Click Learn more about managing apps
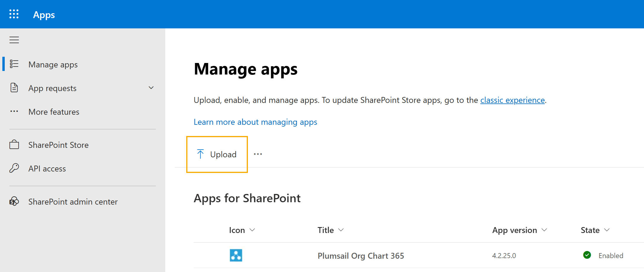This screenshot has width=644, height=272. (x=255, y=122)
